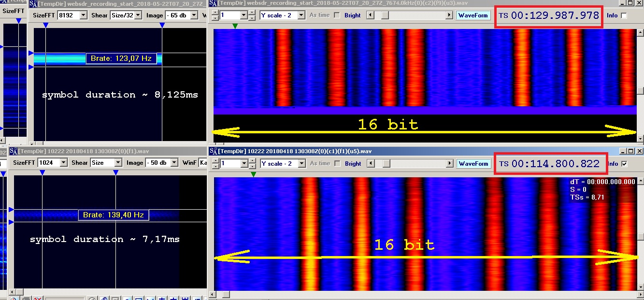The image size is (644, 300).
Task: Click Bright slider right arrow in bottom window
Action: (450, 164)
